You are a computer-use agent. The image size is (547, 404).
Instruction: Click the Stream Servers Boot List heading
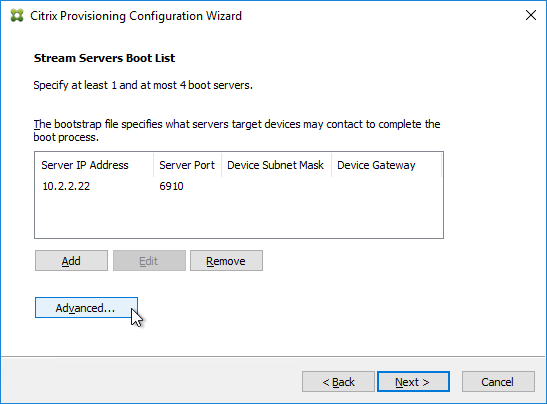point(104,58)
